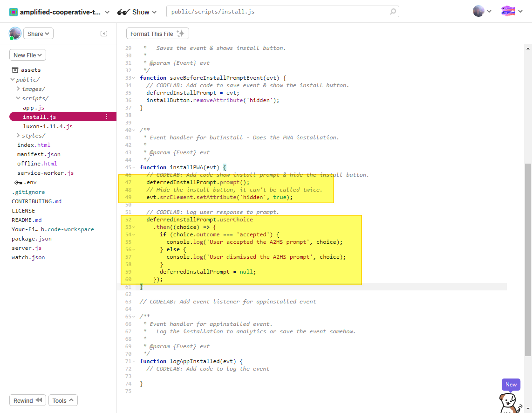Screen dimensions: 532x413
Task: Open offline.html file
Action: point(37,164)
